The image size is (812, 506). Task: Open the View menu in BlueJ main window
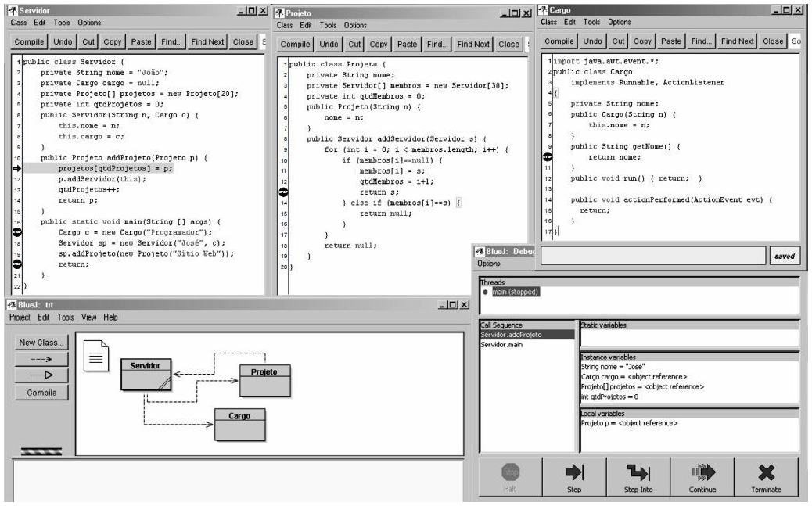point(89,318)
